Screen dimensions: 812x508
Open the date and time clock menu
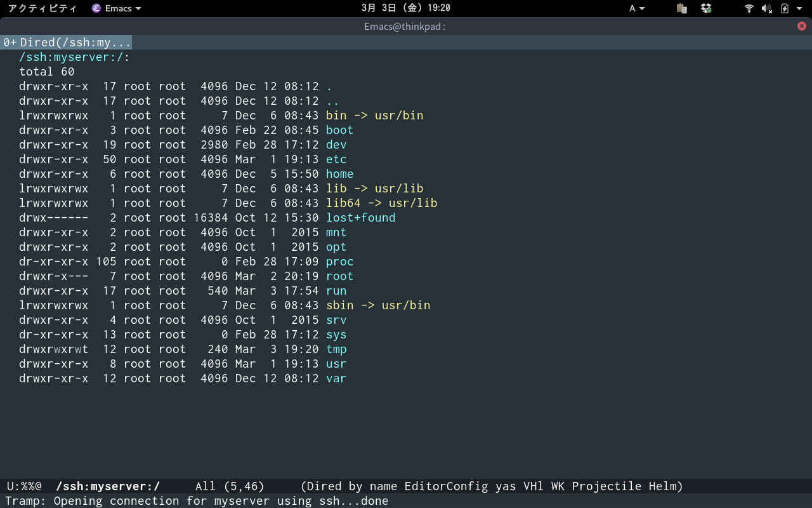pyautogui.click(x=405, y=8)
